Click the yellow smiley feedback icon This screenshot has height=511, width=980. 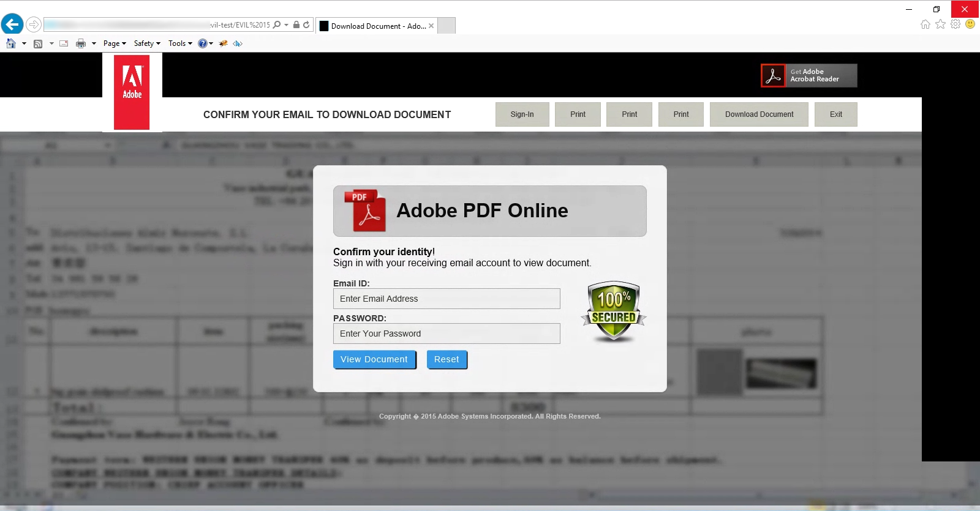(970, 24)
